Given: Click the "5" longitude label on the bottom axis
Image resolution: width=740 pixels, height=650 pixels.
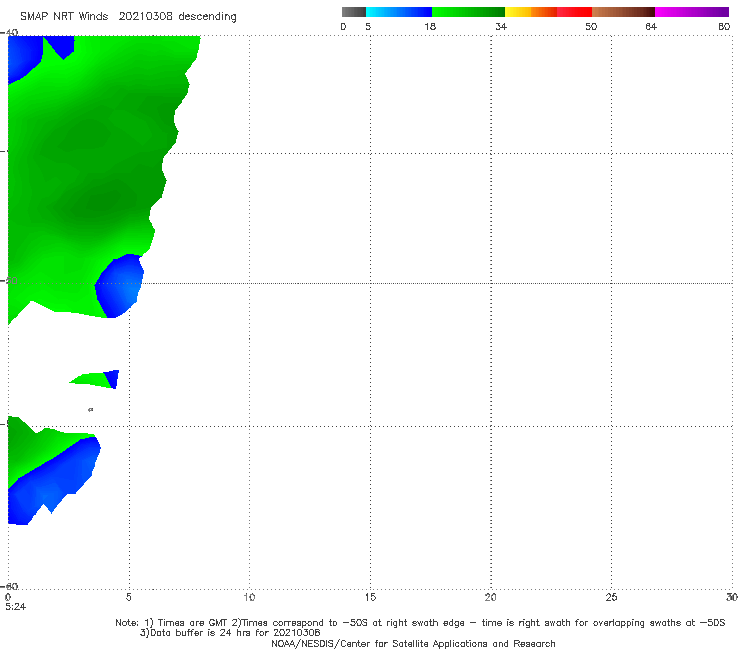Looking at the screenshot, I should 128,598.
